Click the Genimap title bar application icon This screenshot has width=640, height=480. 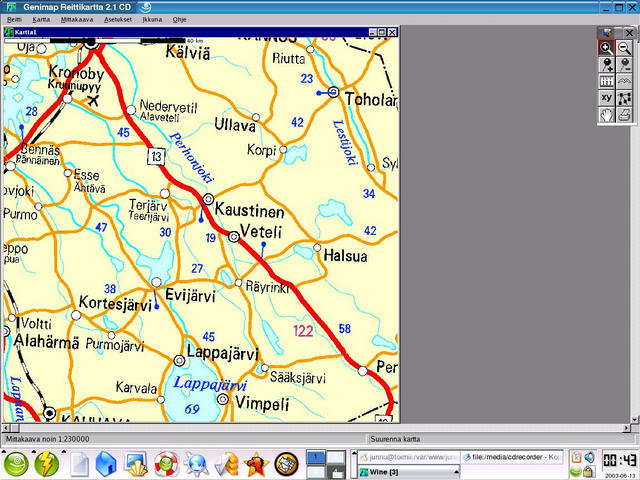[x=12, y=7]
